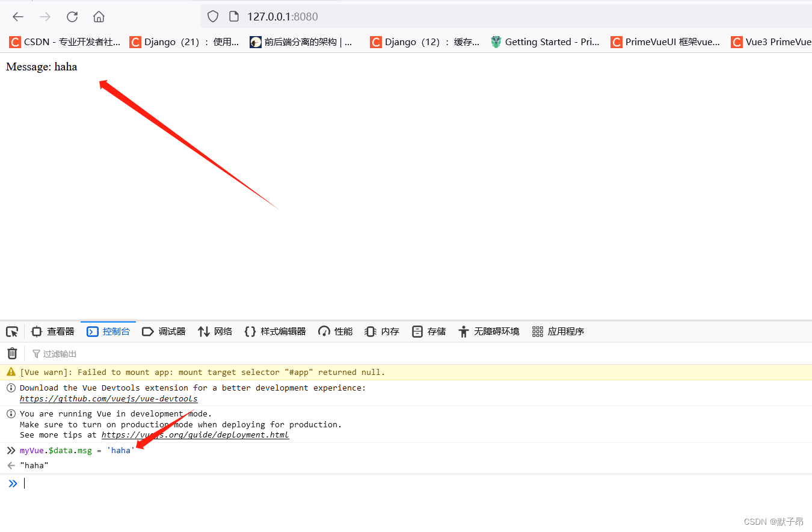Reload the current page
Screen dimensions: 812x532
(72, 17)
